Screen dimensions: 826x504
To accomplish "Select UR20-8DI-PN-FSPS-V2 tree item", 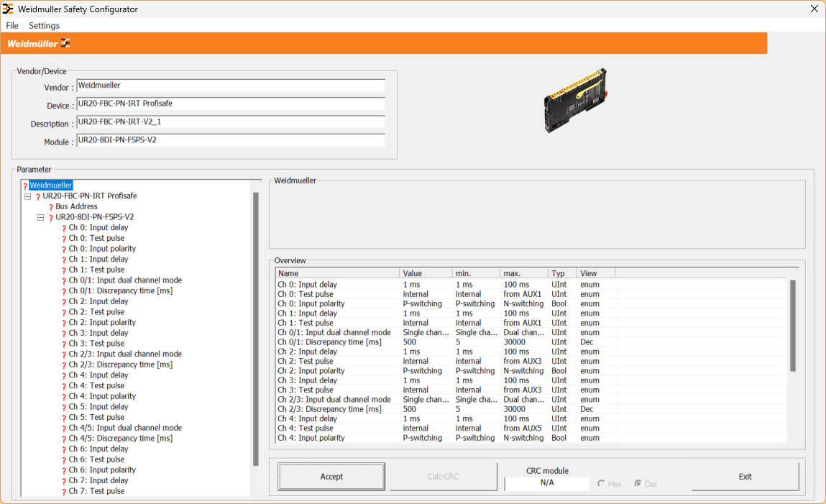I will (95, 217).
